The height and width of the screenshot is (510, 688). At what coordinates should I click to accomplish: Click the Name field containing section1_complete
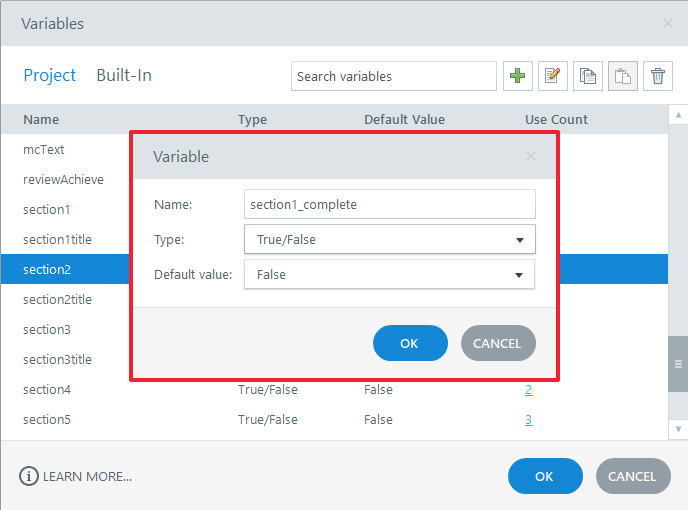coord(390,204)
